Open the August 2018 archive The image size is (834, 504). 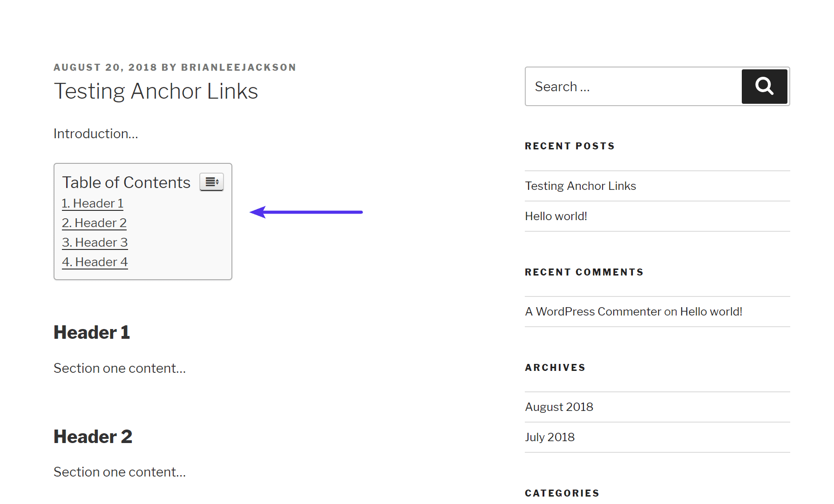pos(559,407)
